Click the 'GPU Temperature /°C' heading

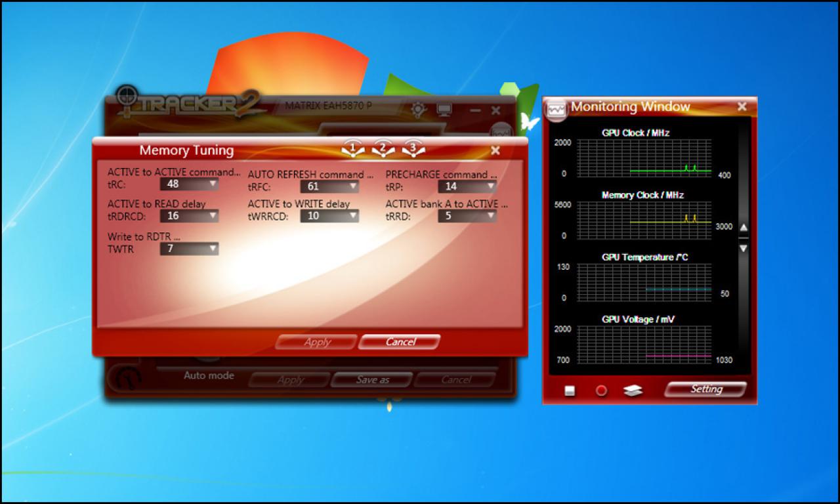(x=645, y=257)
